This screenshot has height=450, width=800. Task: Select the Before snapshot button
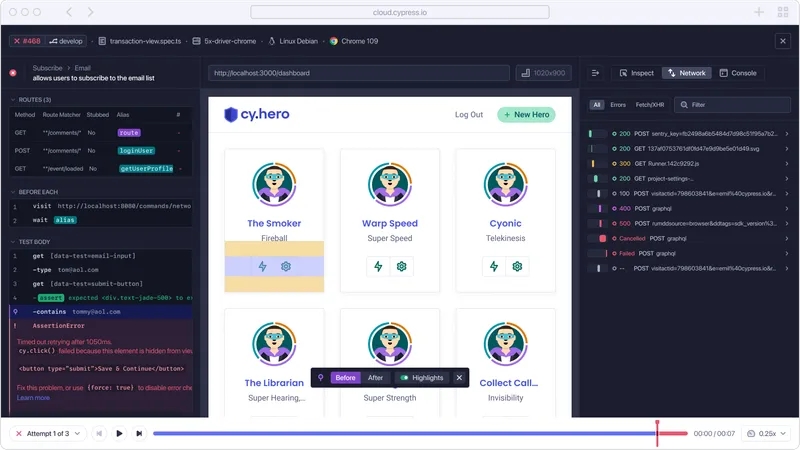[x=345, y=378]
